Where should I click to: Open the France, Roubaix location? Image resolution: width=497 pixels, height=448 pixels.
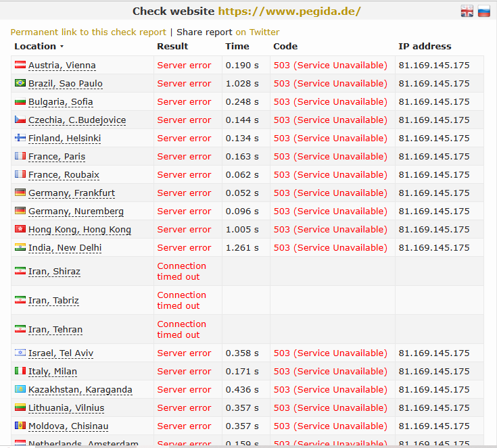point(64,175)
